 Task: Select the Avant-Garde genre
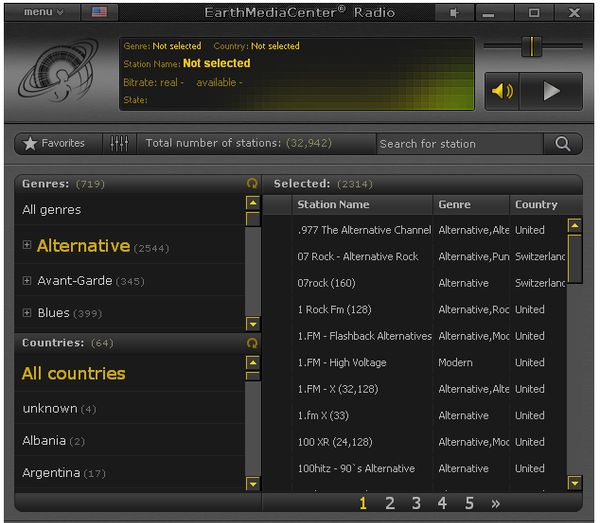point(75,281)
